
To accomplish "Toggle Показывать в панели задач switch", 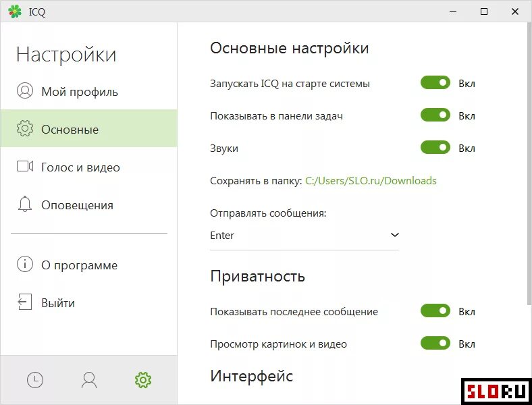I will click(435, 115).
